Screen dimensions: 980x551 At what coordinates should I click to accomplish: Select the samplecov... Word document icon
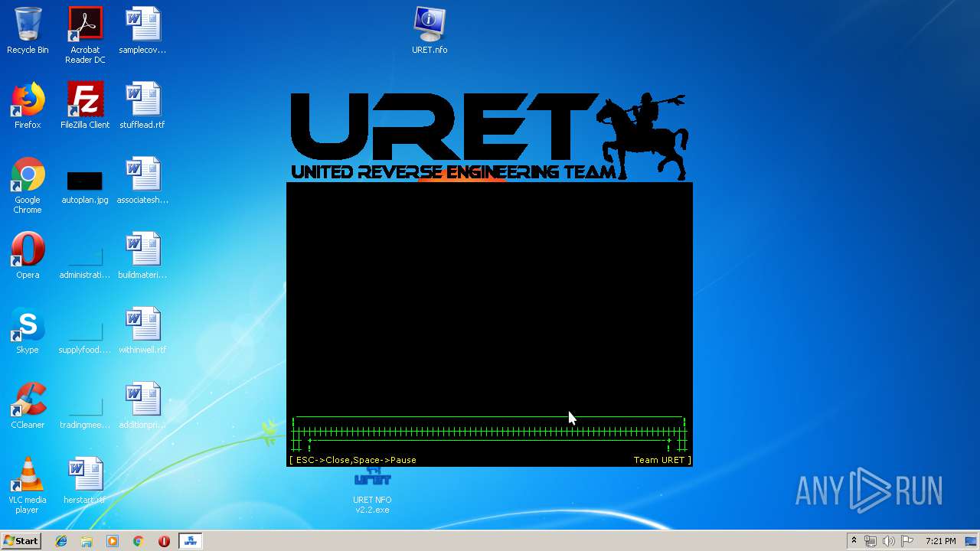click(142, 31)
